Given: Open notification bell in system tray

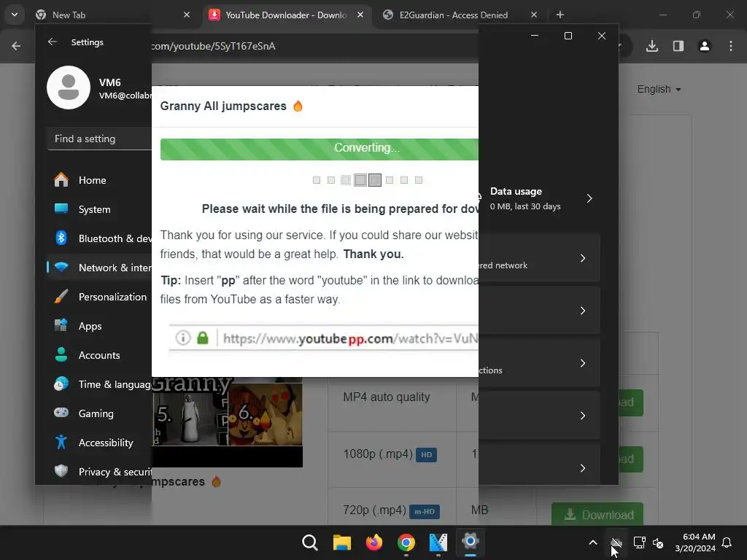Looking at the screenshot, I should [x=727, y=542].
